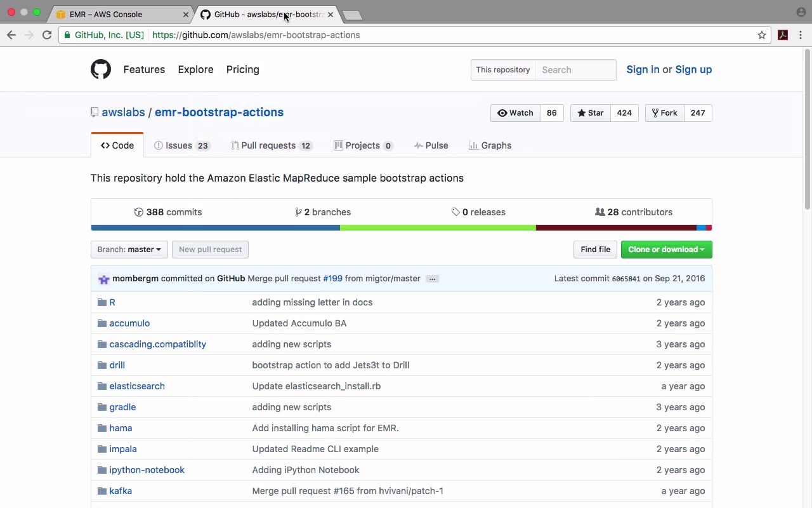Expand the commit message ellipsis
The height and width of the screenshot is (508, 812).
click(x=432, y=279)
